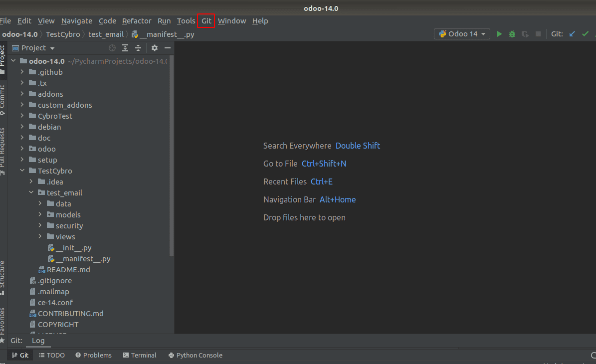The image size is (596, 364).
Task: Expand the addons folder
Action: tap(21, 94)
